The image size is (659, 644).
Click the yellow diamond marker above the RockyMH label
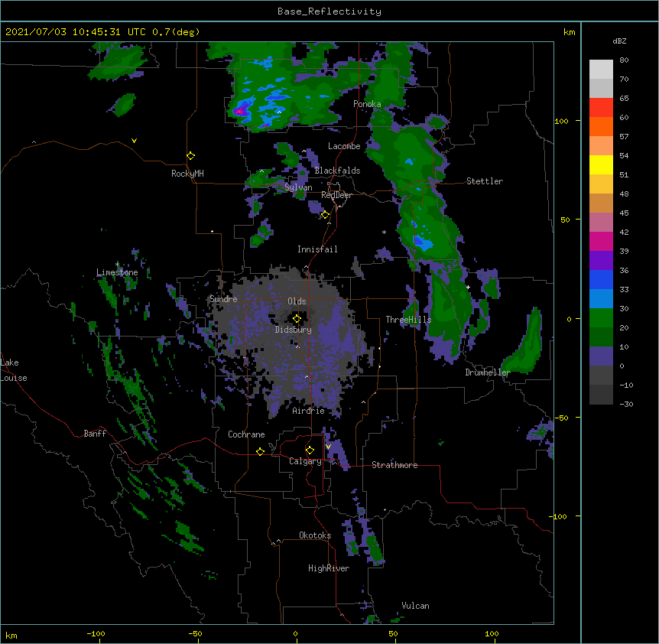tap(190, 156)
